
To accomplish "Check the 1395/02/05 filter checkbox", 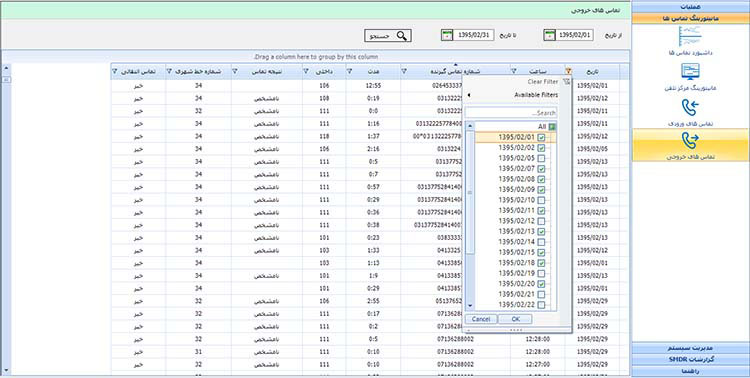I will tap(541, 158).
